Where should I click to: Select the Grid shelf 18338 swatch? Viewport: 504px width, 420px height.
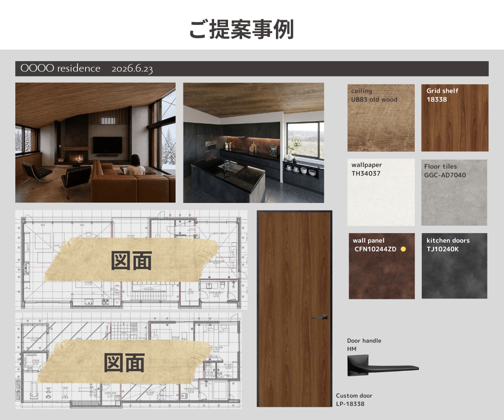(455, 118)
